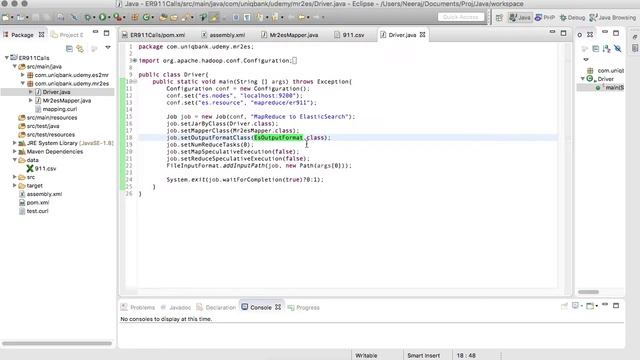Collapse the ER911Calls project node
Image resolution: width=640 pixels, height=360 pixels.
pyautogui.click(x=7, y=58)
